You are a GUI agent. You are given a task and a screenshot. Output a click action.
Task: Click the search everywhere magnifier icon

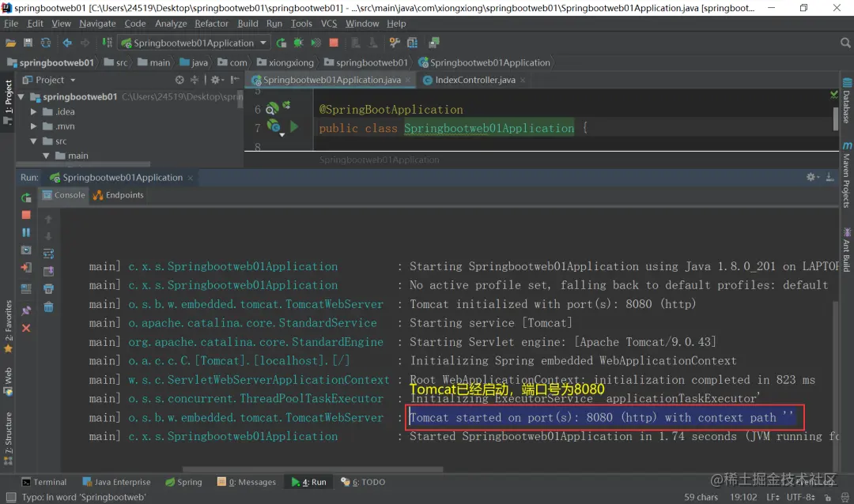[845, 43]
